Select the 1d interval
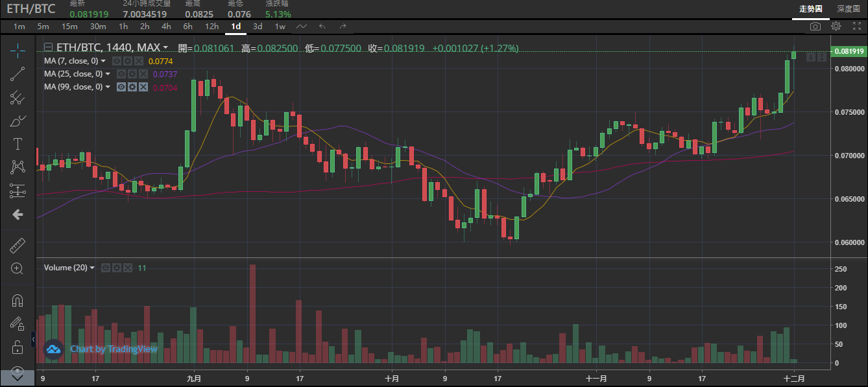 [236, 27]
